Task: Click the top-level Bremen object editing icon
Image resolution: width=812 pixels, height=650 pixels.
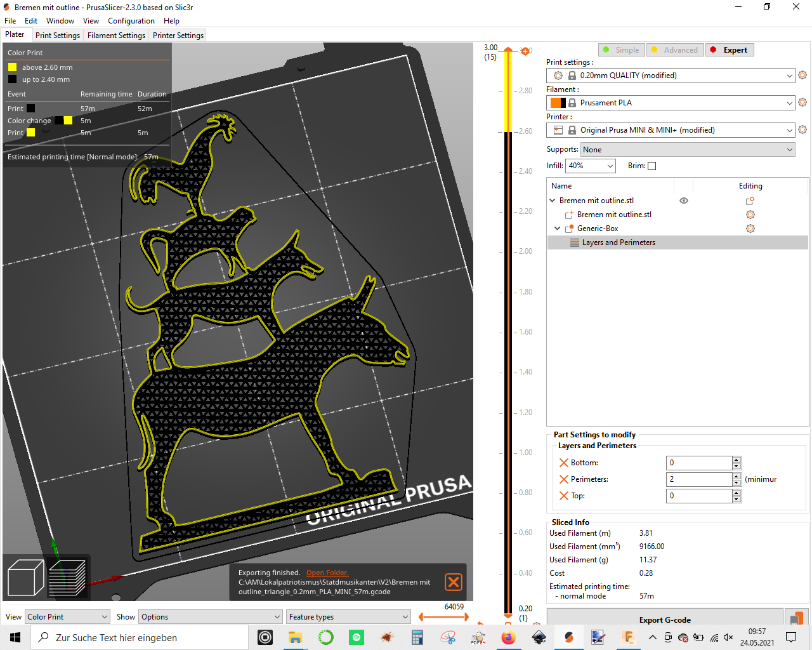Action: click(750, 201)
